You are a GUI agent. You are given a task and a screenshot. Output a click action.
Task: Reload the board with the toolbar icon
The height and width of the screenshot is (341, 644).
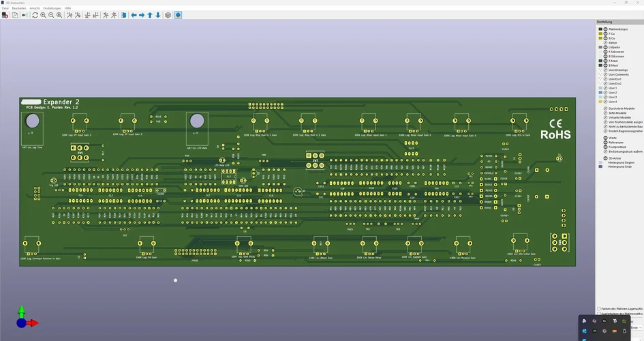(x=5, y=15)
